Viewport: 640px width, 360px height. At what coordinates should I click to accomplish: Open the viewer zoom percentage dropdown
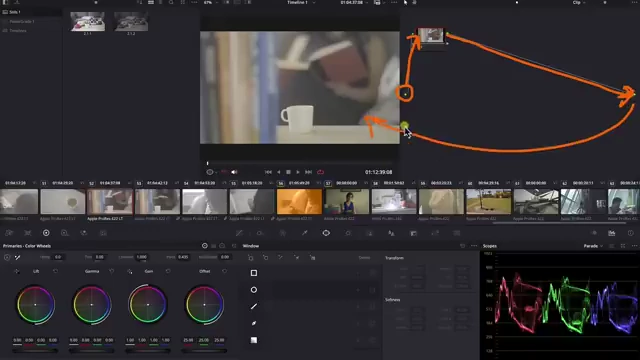coord(210,2)
